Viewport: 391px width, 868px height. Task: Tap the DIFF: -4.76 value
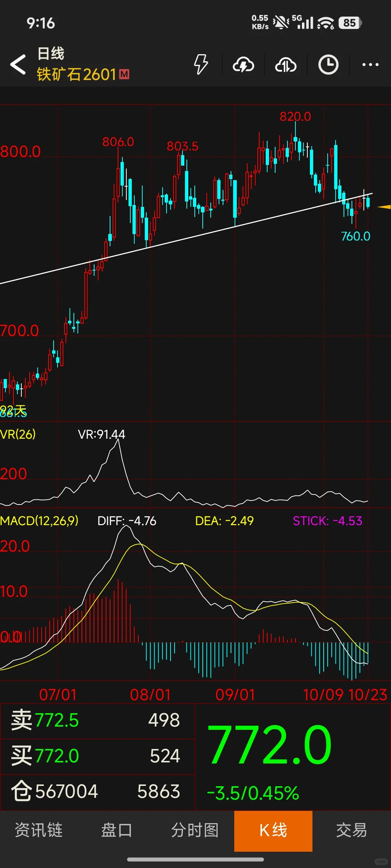tap(127, 521)
